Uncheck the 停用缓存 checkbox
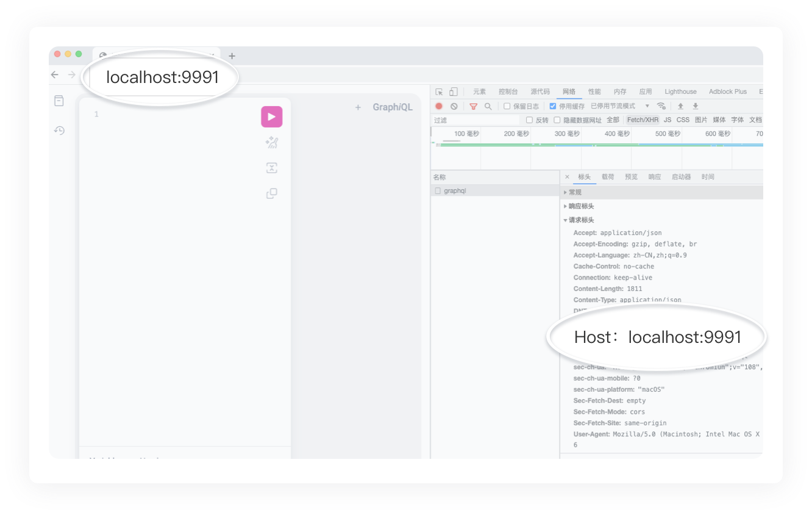This screenshot has width=812, height=515. click(x=553, y=106)
